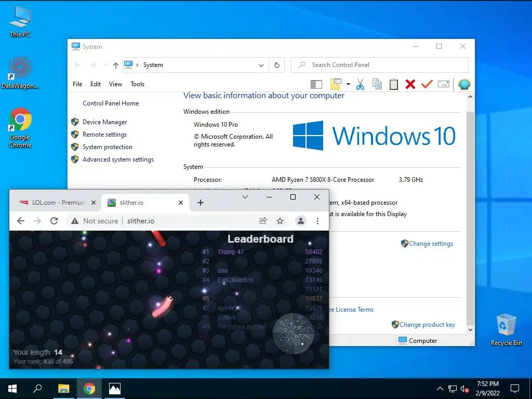This screenshot has width=532, height=399.
Task: Click the License Terms link
Action: [351, 310]
